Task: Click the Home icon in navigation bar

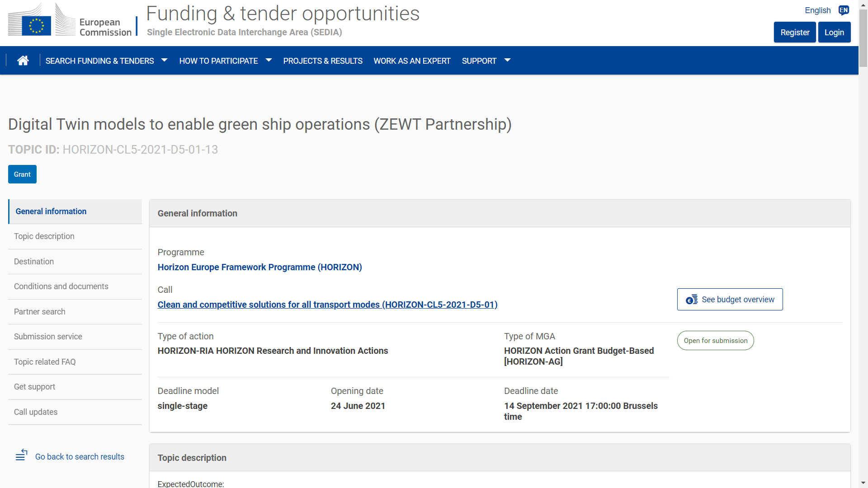Action: point(23,61)
